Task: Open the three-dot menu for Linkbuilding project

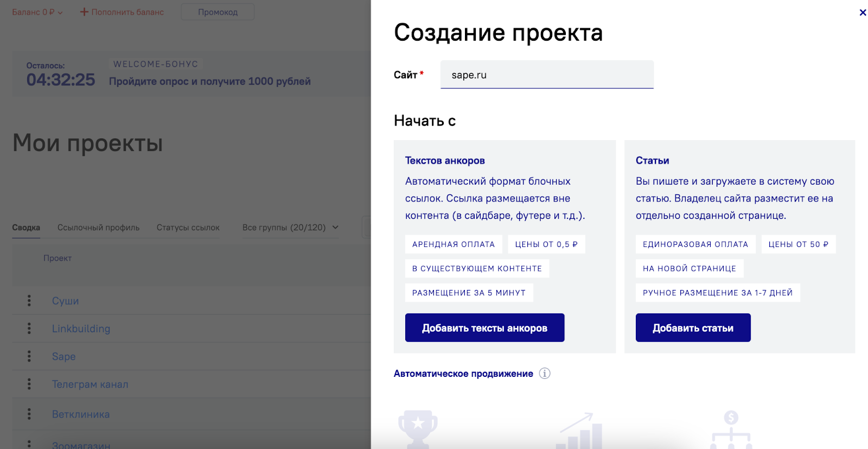Action: pyautogui.click(x=29, y=328)
